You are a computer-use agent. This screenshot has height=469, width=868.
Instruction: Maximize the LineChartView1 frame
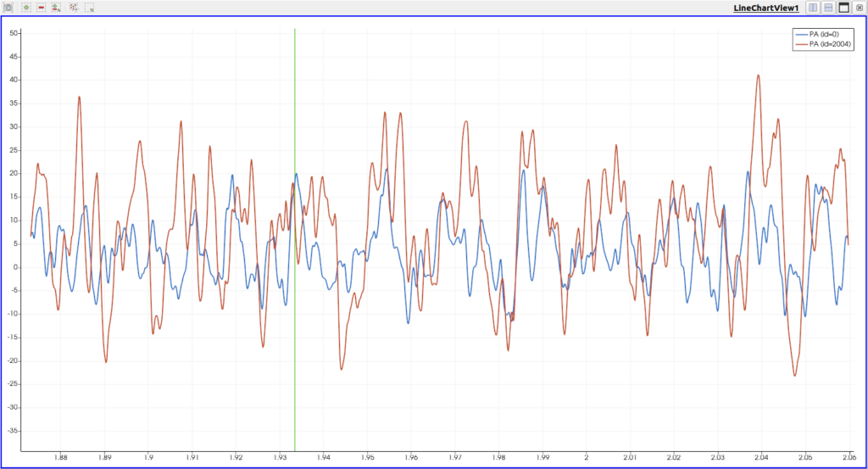pyautogui.click(x=843, y=7)
